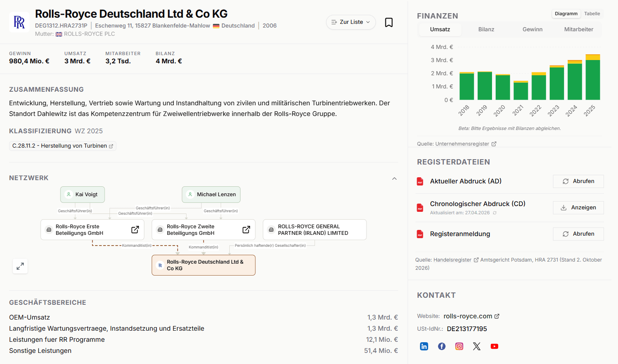618x364 pixels.
Task: Bookmark this company with the bookmark icon
Action: tap(389, 22)
